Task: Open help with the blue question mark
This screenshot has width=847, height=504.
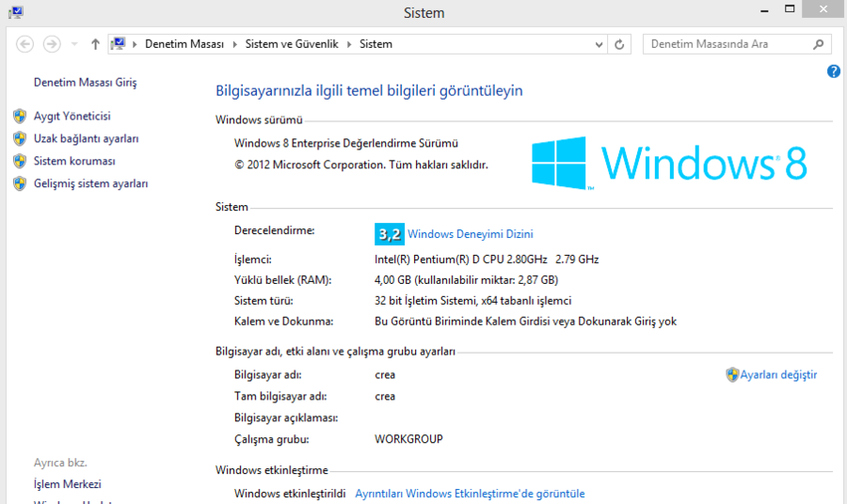Action: (x=834, y=71)
